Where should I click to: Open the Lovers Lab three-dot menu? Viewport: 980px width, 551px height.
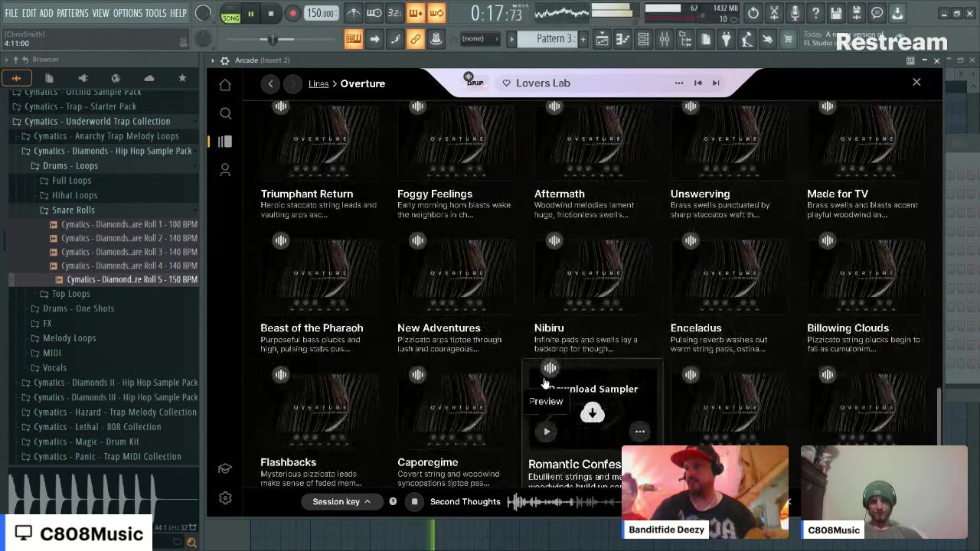tap(678, 83)
